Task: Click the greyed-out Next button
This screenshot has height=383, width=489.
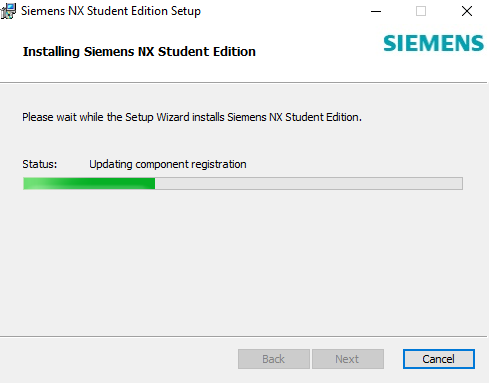Action: click(348, 359)
